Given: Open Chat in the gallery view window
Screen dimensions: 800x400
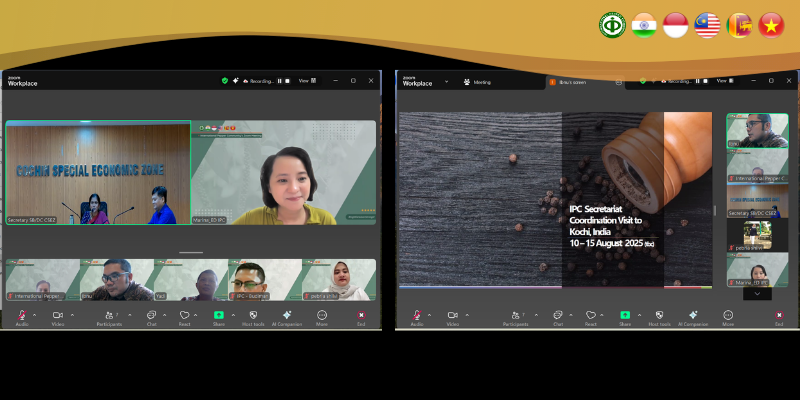Looking at the screenshot, I should click(x=152, y=316).
